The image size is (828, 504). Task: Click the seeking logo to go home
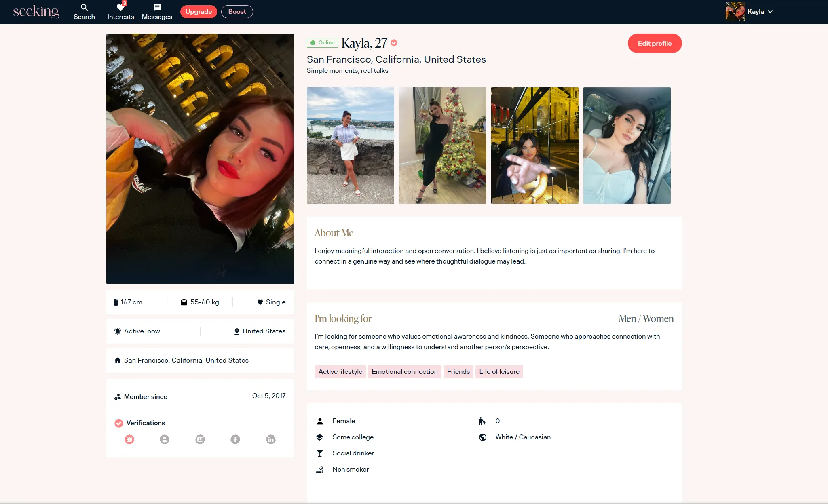pyautogui.click(x=36, y=12)
